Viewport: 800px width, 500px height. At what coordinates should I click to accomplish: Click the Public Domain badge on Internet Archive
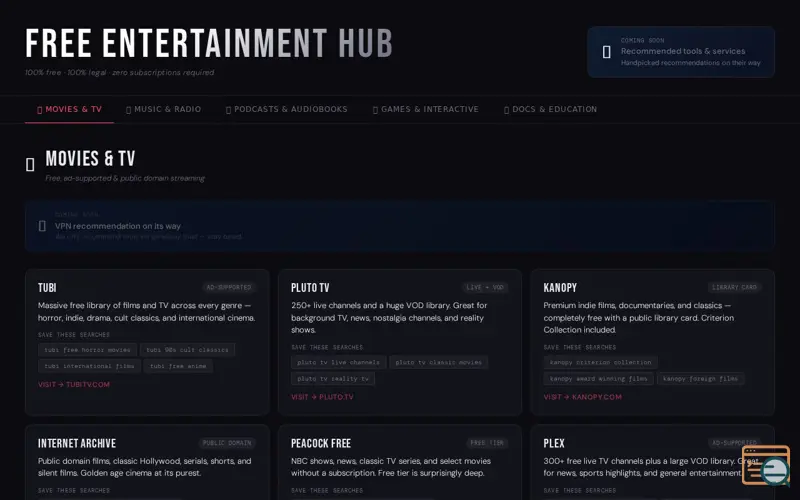[227, 443]
